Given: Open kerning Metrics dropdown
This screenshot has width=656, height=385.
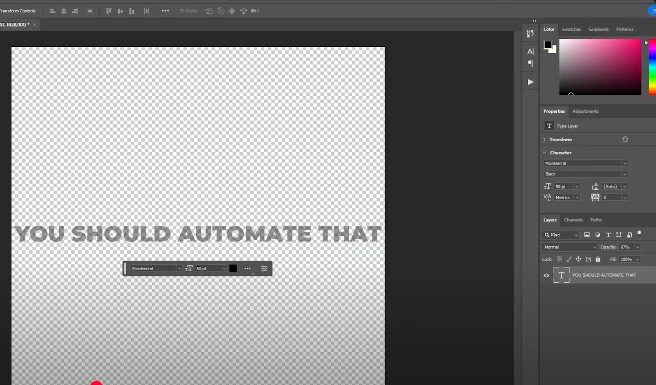Looking at the screenshot, I should point(577,197).
